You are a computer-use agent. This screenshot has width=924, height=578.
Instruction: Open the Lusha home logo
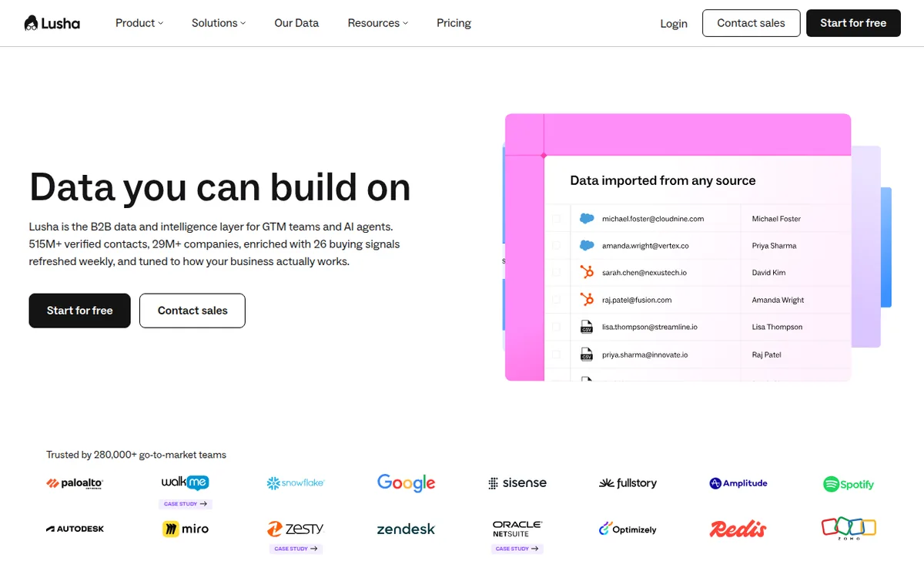click(52, 23)
